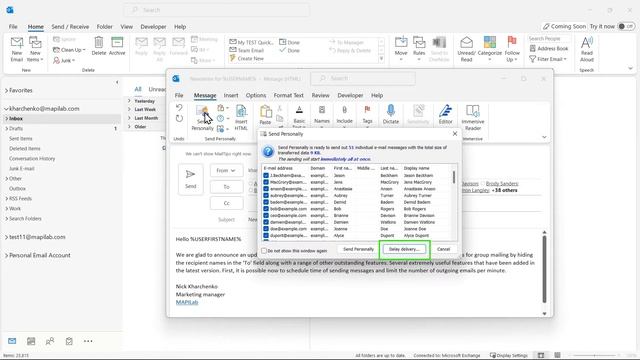Click Names icon in message ribbon

click(322, 110)
